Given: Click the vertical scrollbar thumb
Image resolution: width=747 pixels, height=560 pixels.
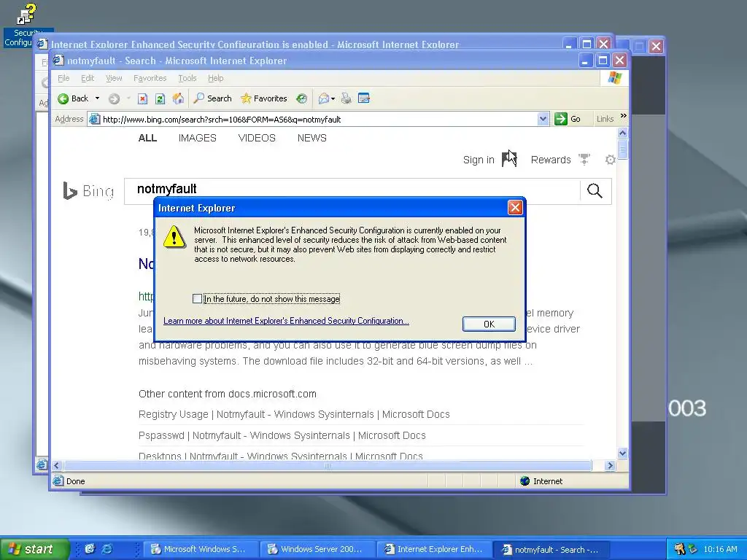Looking at the screenshot, I should (622, 149).
